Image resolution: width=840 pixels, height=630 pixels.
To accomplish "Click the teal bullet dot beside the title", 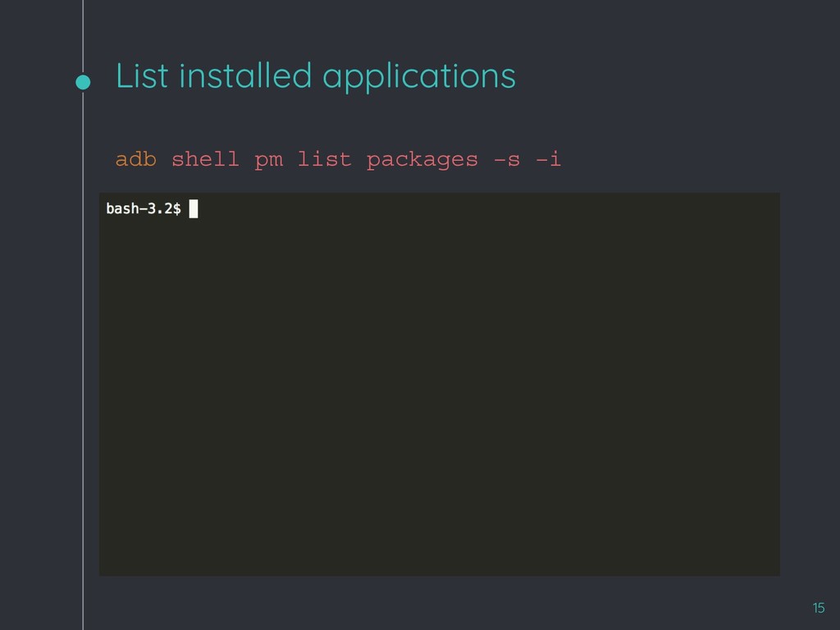I will pos(83,82).
